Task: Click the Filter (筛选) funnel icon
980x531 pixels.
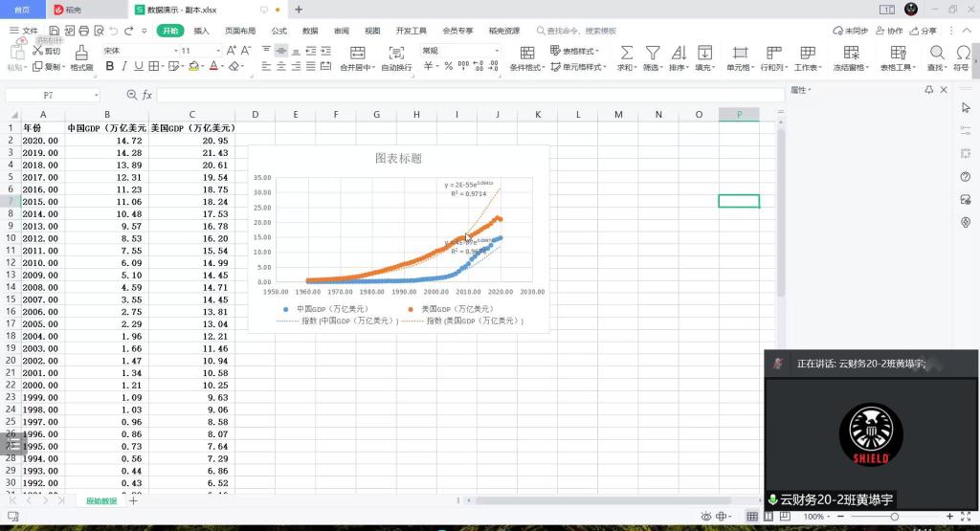Action: pos(653,53)
